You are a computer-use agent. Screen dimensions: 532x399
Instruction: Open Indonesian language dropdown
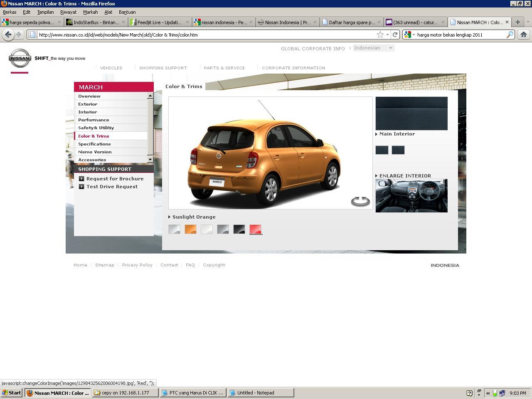373,48
